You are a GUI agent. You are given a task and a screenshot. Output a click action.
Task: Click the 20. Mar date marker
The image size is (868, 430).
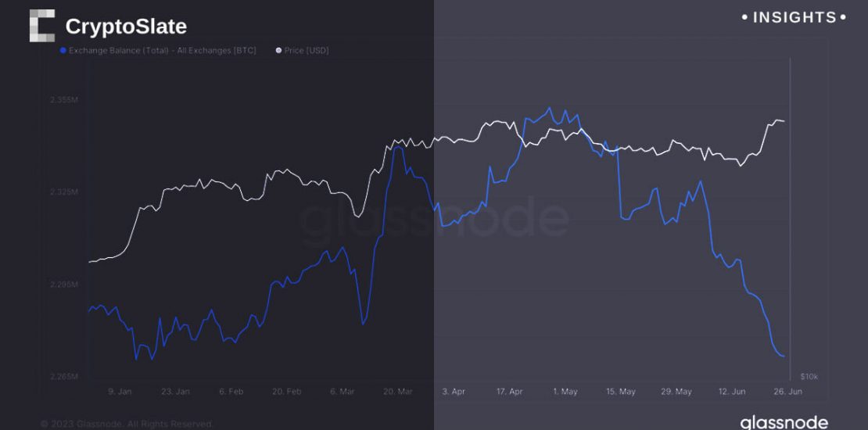[400, 391]
